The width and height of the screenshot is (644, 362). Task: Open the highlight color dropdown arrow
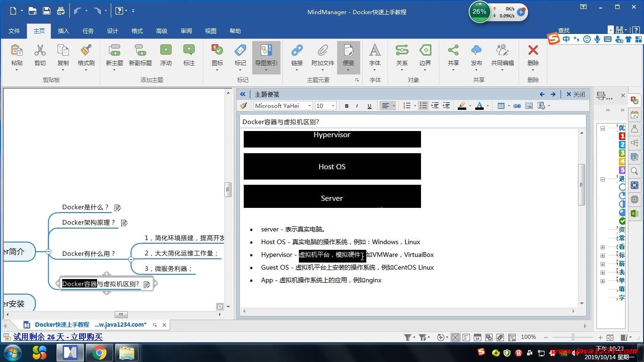[x=470, y=106]
